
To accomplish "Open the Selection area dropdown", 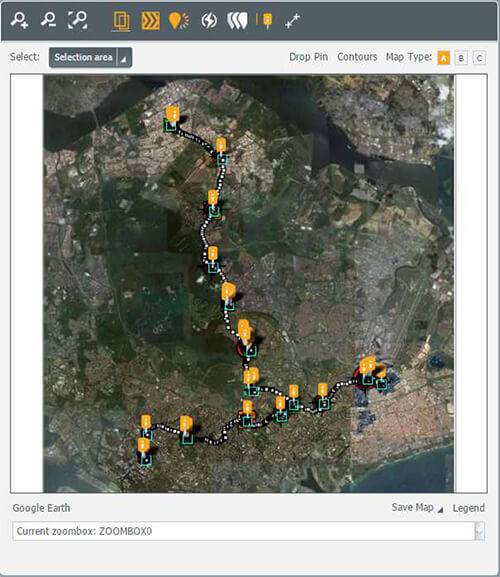I will (x=91, y=57).
